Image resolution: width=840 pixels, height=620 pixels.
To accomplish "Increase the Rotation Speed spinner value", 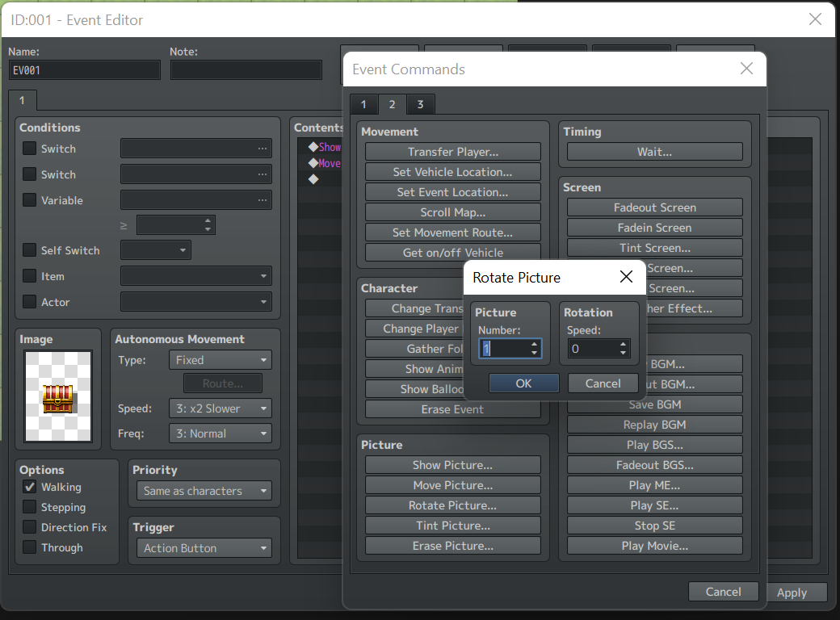I will click(x=623, y=344).
